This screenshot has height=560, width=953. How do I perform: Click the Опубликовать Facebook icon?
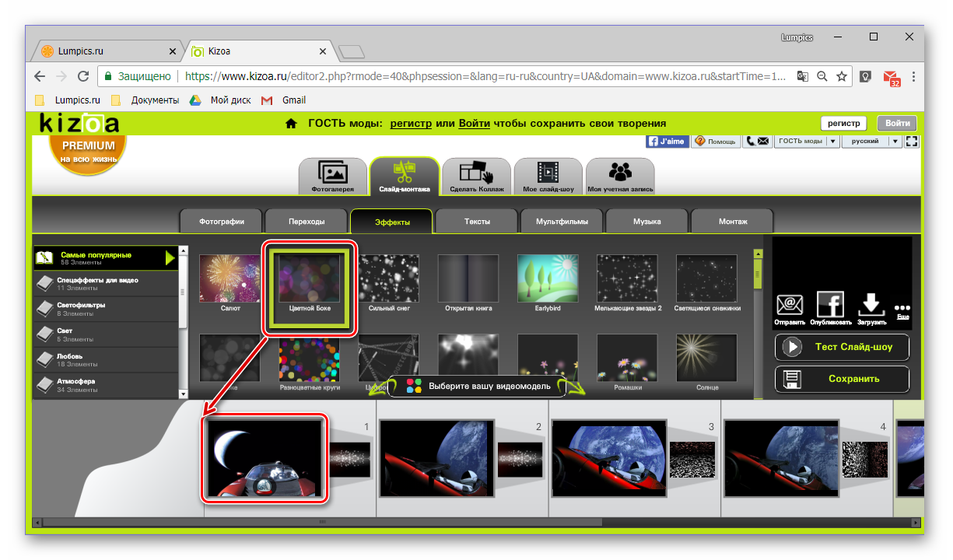pos(830,305)
